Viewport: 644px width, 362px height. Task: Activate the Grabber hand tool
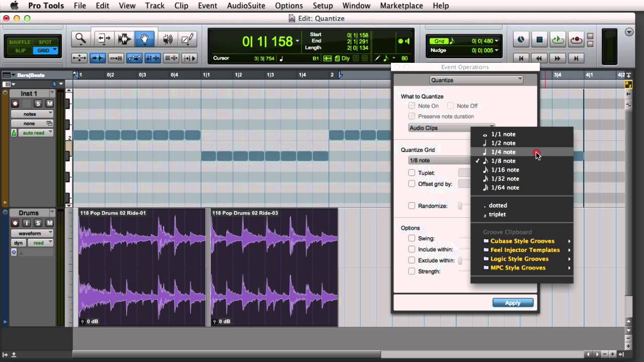click(145, 39)
